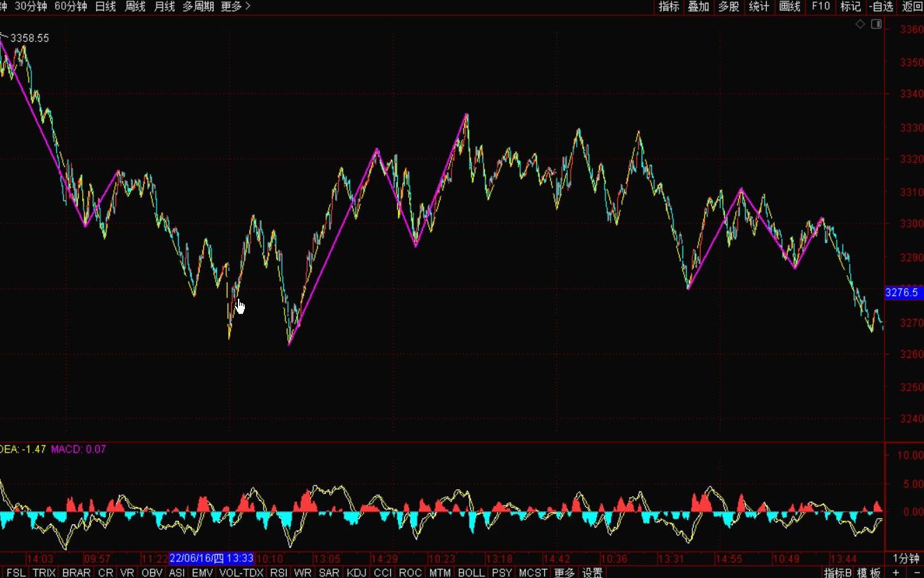Click the 14:29 time axis label
Screen dimensions: 924x578
[x=383, y=559]
